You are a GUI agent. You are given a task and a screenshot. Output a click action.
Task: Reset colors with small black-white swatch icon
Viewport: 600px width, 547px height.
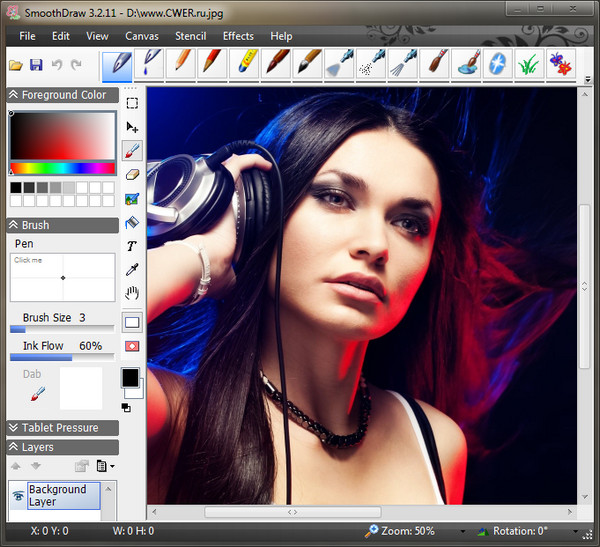pyautogui.click(x=127, y=408)
